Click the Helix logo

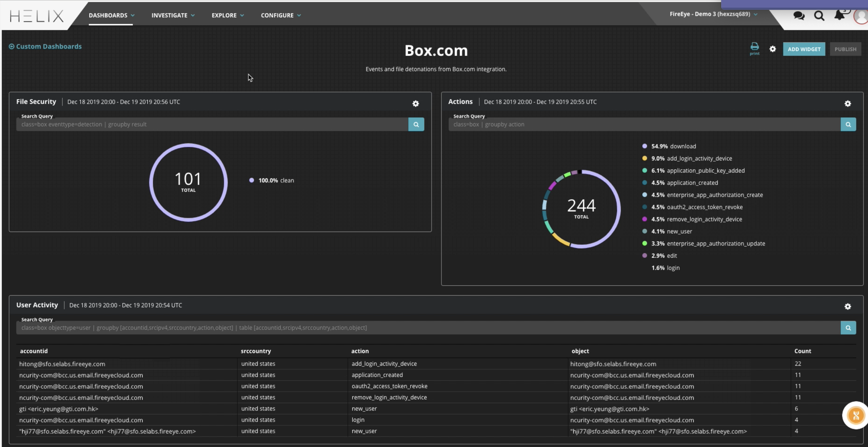[x=36, y=16]
